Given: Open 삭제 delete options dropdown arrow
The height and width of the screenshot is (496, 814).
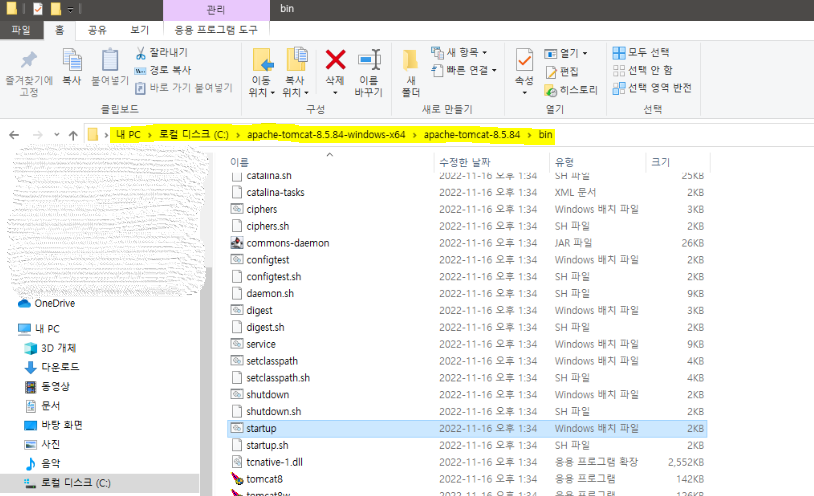Looking at the screenshot, I should [335, 93].
